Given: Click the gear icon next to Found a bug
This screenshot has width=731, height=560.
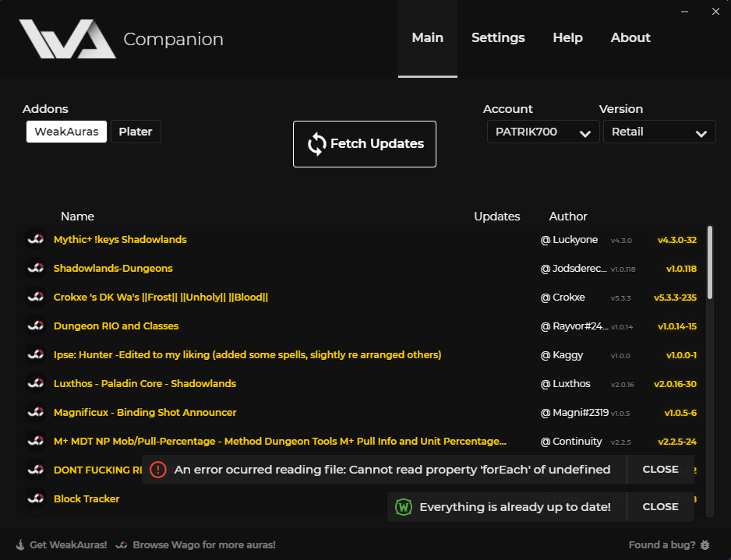Looking at the screenshot, I should (x=705, y=544).
